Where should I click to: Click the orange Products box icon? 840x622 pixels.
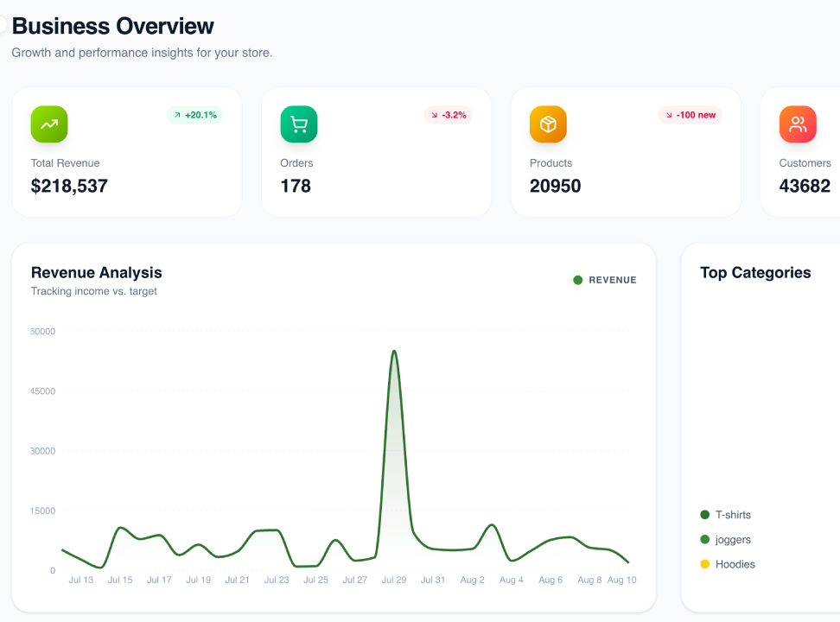tap(548, 124)
